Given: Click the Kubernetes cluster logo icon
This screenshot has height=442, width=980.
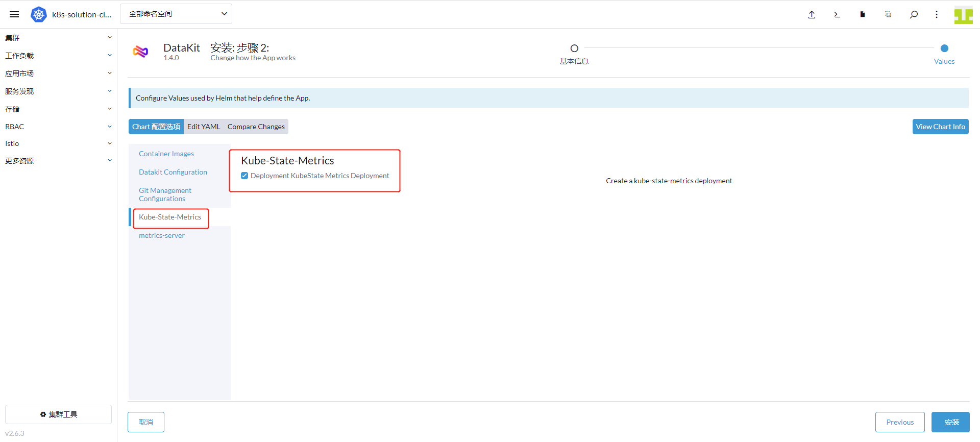Looking at the screenshot, I should pos(39,14).
